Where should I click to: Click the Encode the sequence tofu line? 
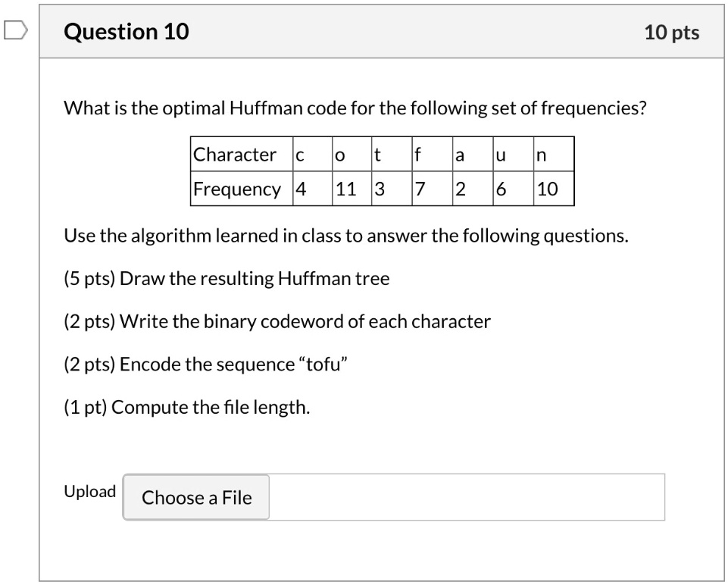pyautogui.click(x=206, y=364)
